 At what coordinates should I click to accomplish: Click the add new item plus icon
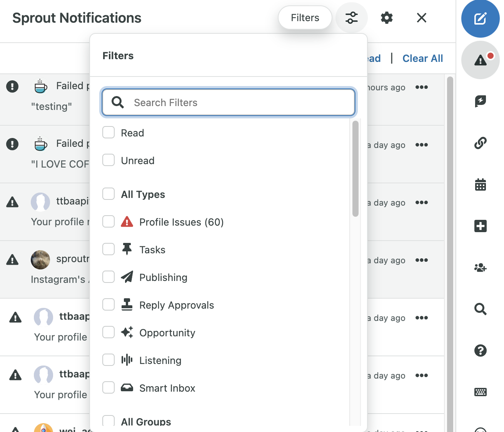480,226
